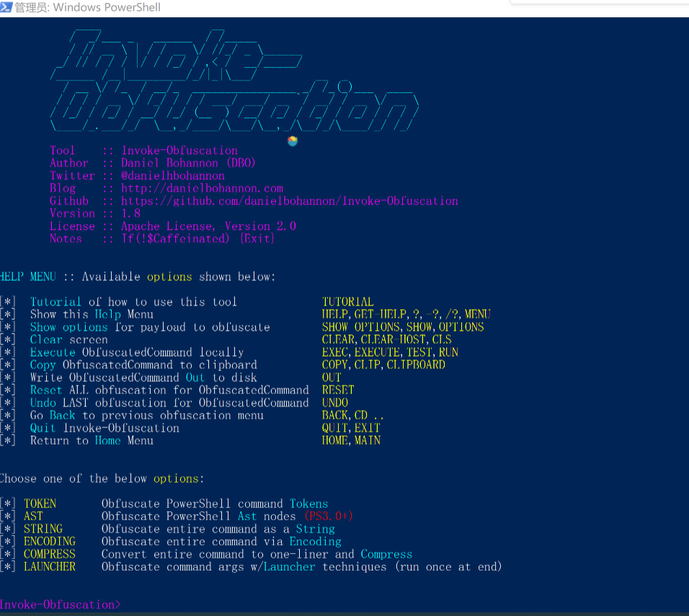Click 'Copy ObfuscatedCommand to clipboard' line

(143, 365)
